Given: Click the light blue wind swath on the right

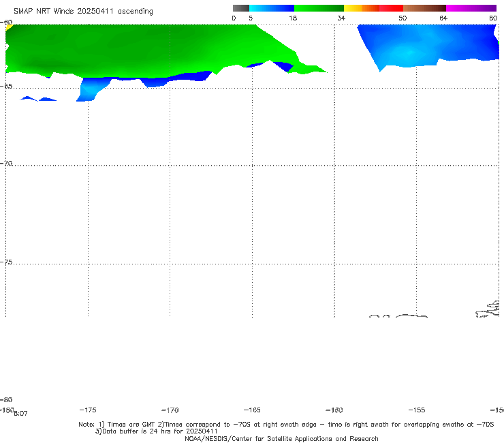Looking at the screenshot, I should [428, 45].
